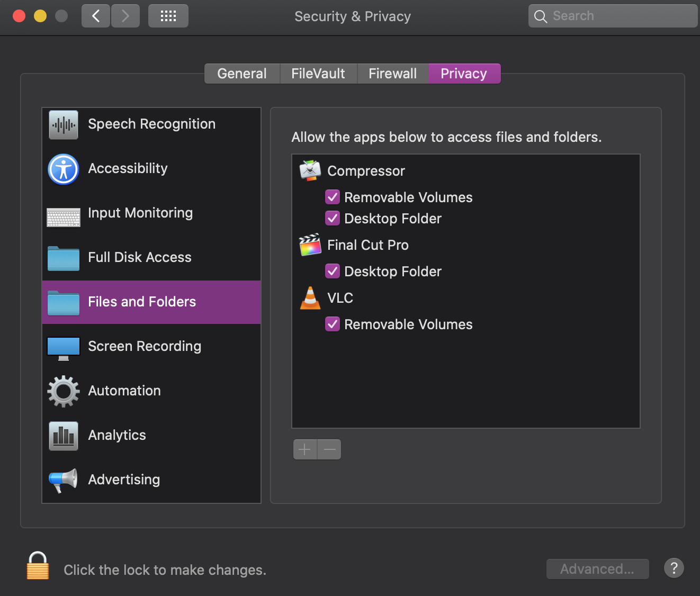Click the Input Monitoring keyboard icon

click(x=64, y=217)
